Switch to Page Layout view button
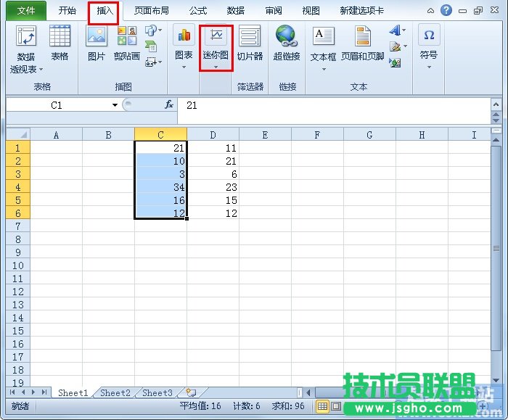This screenshot has height=420, width=508. tap(336, 405)
